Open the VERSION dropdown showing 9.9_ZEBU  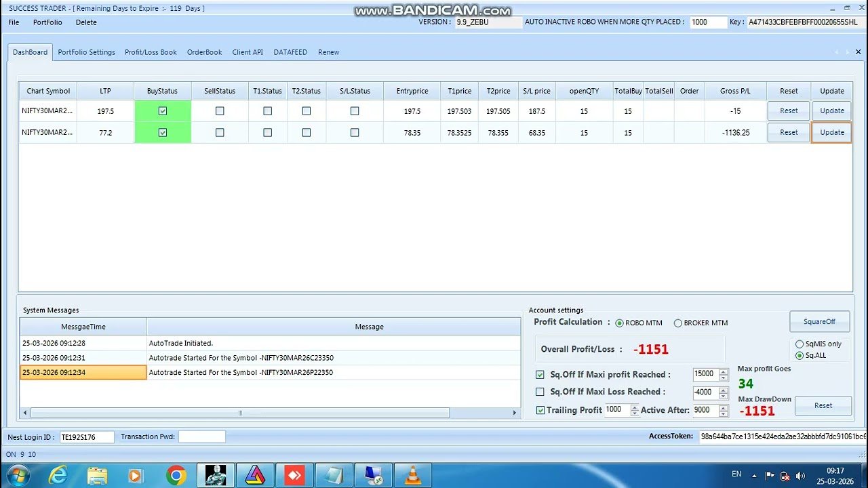point(487,22)
